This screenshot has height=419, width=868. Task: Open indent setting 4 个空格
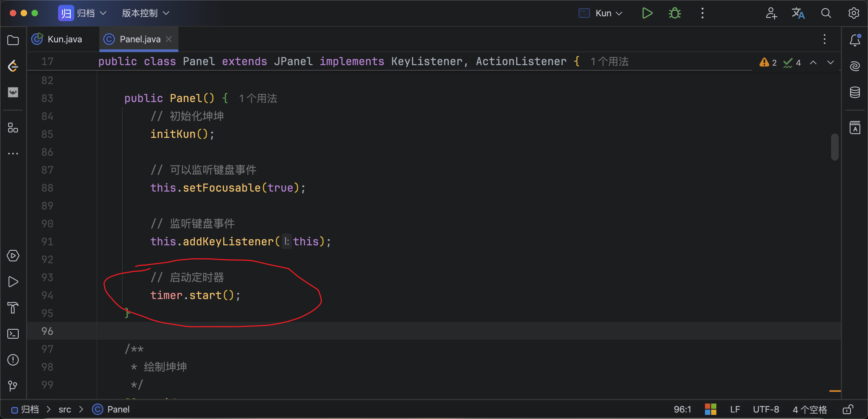tap(810, 409)
